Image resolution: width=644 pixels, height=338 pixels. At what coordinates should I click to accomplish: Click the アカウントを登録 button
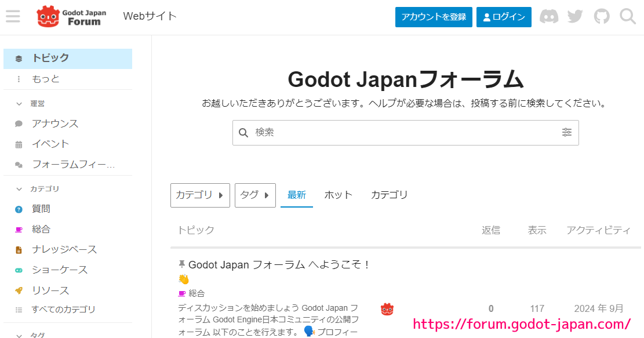point(434,17)
